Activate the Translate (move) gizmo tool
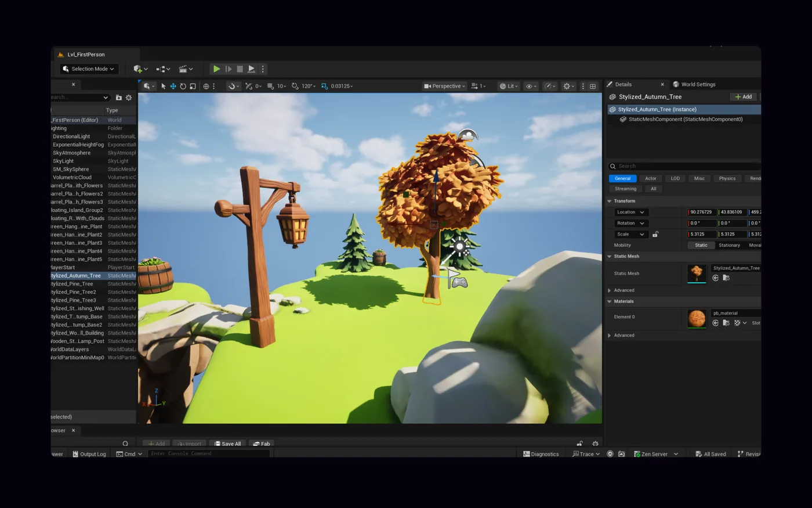 pyautogui.click(x=173, y=86)
